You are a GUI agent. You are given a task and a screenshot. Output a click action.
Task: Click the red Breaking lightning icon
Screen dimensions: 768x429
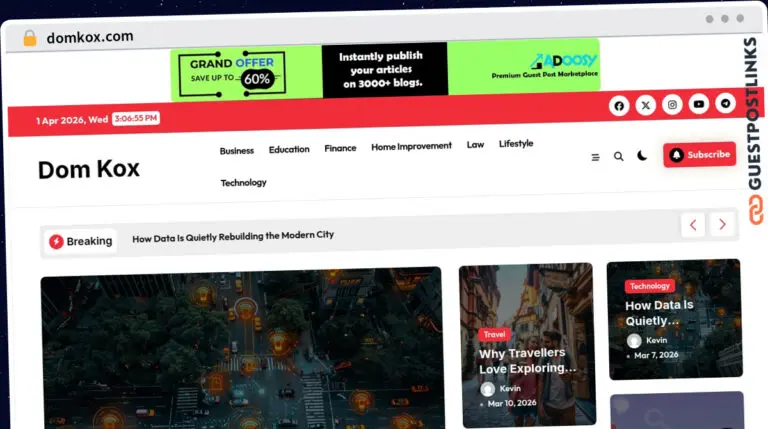[56, 241]
